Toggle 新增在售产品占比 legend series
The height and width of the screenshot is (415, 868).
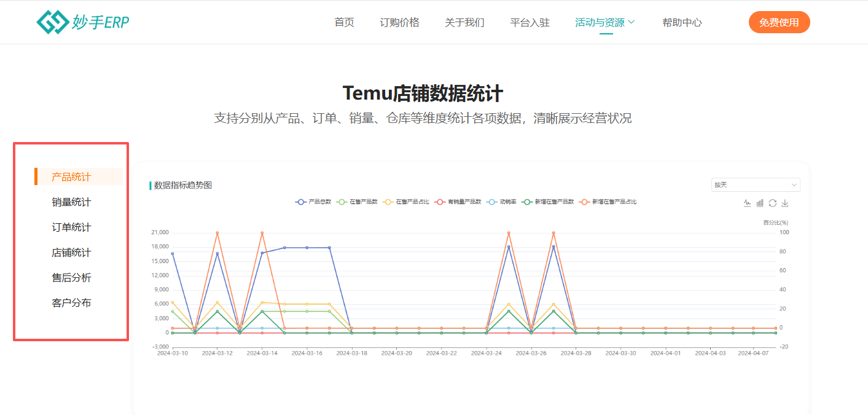point(608,202)
